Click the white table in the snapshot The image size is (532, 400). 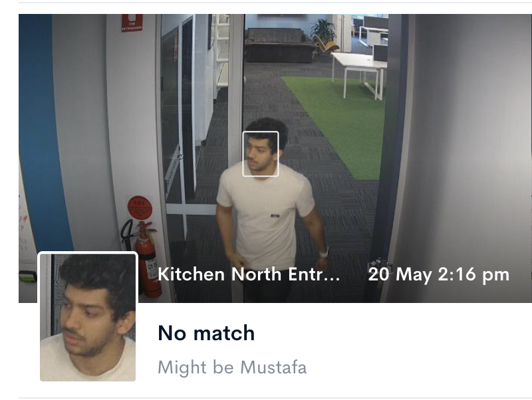(x=360, y=73)
